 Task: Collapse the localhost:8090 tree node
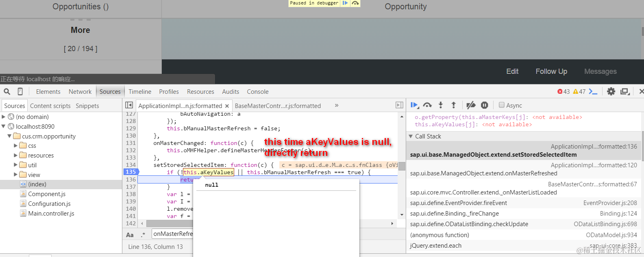(4, 126)
